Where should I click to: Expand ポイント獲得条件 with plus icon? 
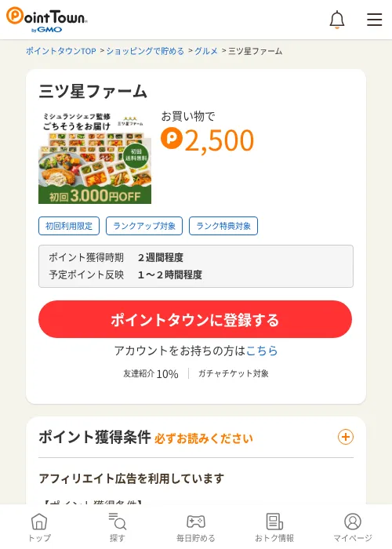346,437
